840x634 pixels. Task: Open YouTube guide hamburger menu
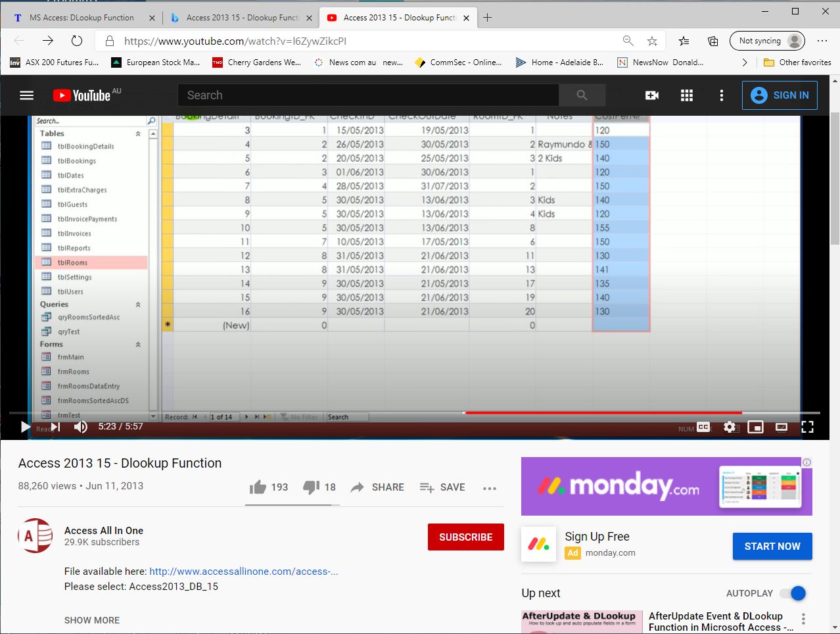click(27, 95)
